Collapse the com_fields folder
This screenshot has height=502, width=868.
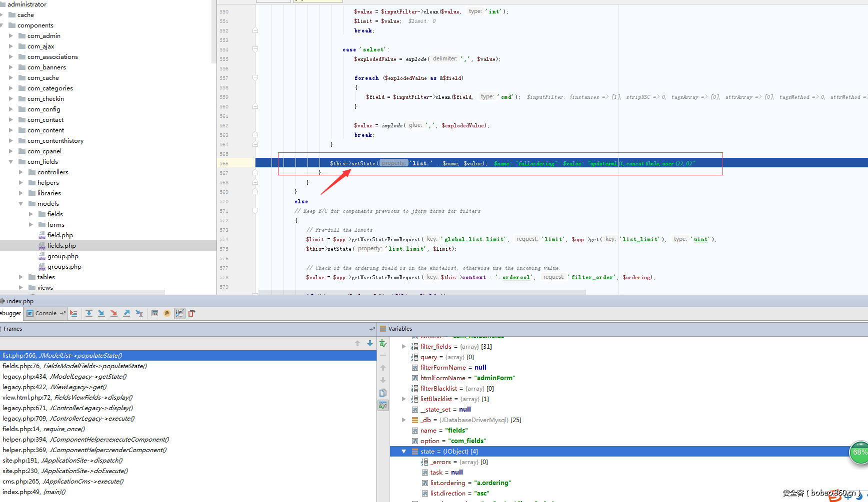11,162
